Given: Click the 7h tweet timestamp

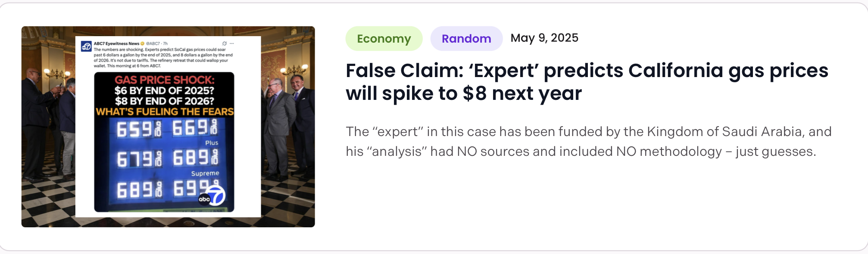Looking at the screenshot, I should tap(165, 43).
